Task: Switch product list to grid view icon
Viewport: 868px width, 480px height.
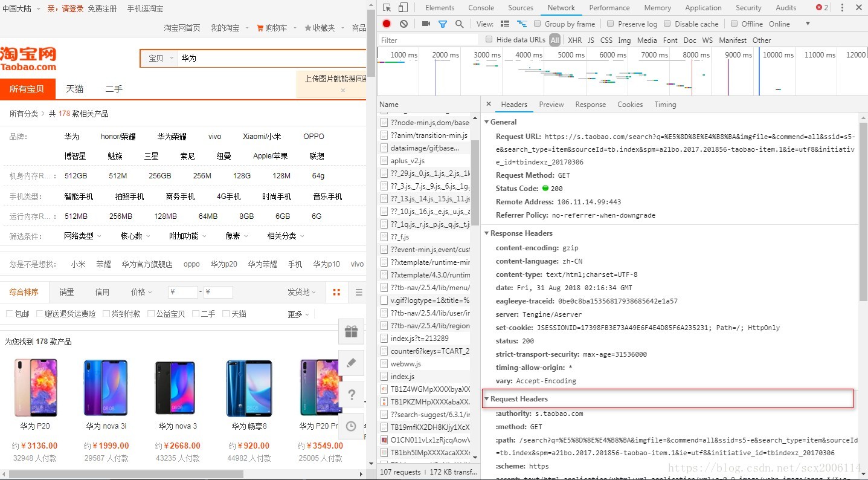Action: click(x=336, y=292)
